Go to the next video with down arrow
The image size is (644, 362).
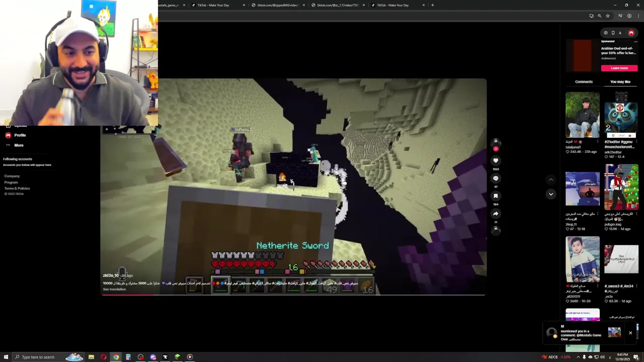point(551,194)
